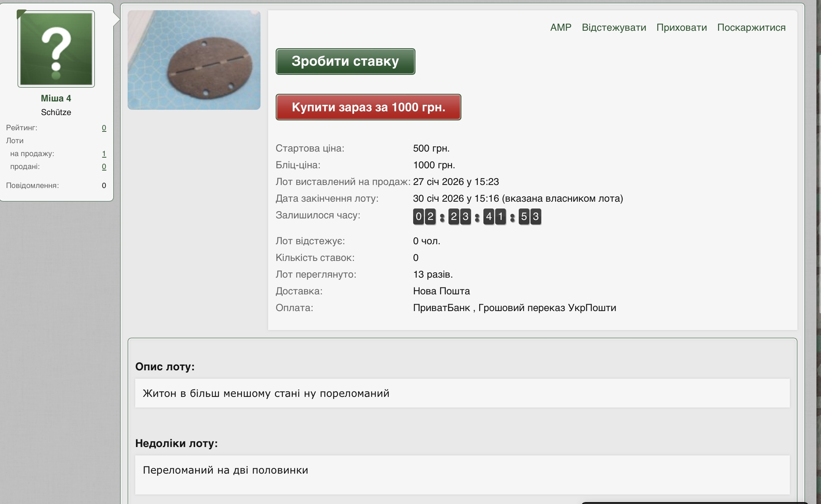
Task: Open the lot photo thumbnail
Action: 194,60
